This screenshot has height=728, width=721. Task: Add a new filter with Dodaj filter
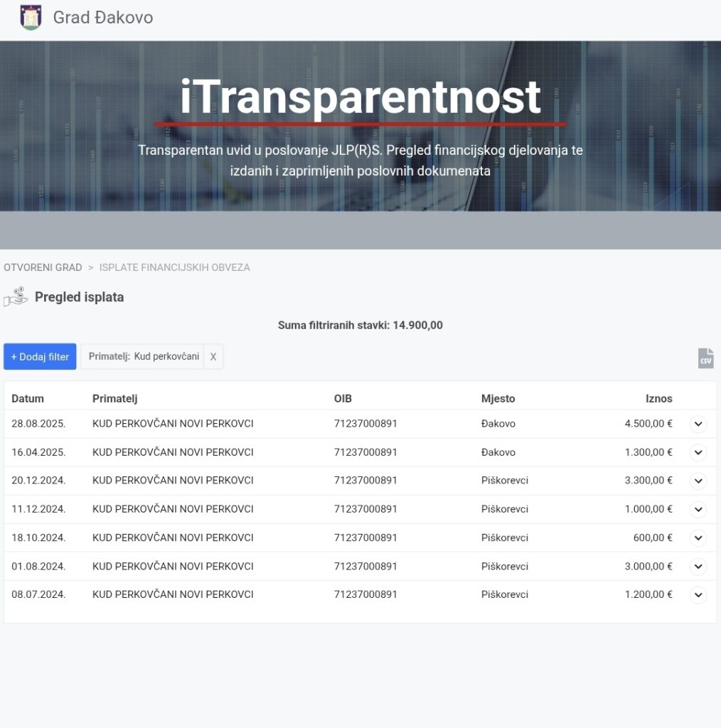coord(40,357)
